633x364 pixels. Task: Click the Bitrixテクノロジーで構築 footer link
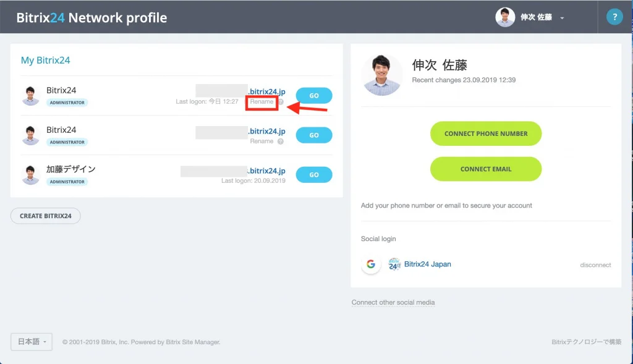(586, 342)
